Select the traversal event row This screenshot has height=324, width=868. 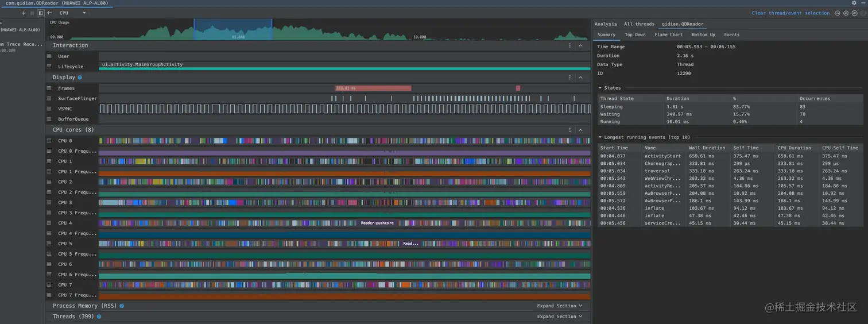730,171
